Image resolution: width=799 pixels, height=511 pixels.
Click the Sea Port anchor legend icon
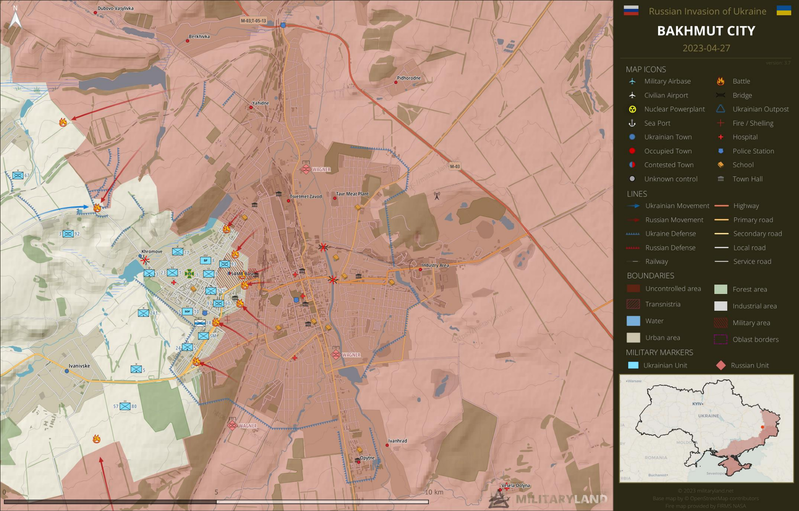(x=632, y=123)
